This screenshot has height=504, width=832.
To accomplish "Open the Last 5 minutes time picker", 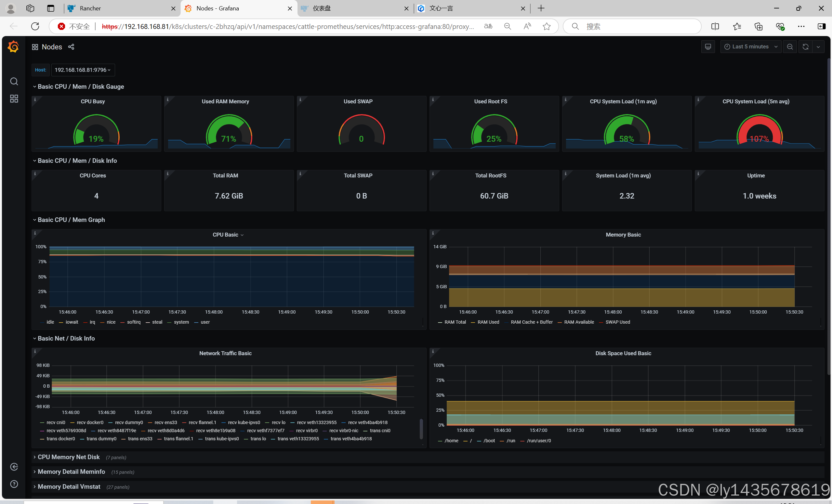I will point(751,46).
